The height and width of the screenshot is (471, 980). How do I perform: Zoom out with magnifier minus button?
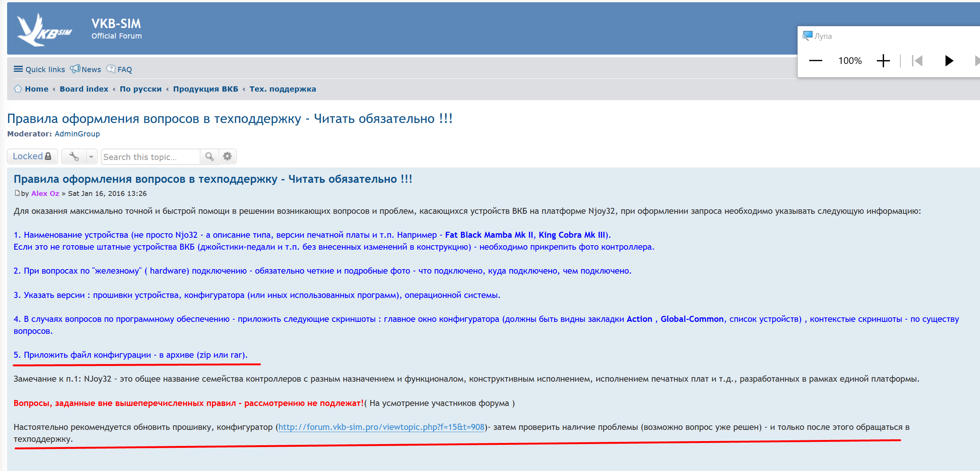pos(815,61)
